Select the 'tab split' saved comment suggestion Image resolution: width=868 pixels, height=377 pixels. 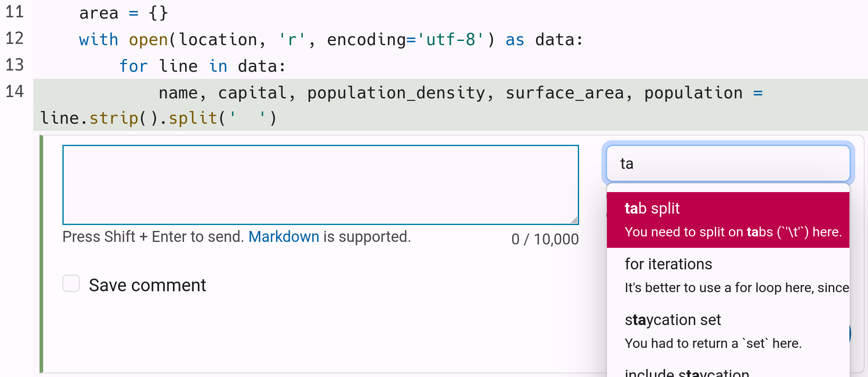(728, 220)
